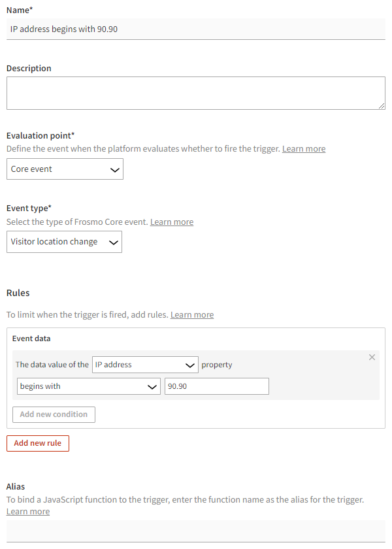
Task: Click inside the empty Description text area
Action: pyautogui.click(x=195, y=93)
